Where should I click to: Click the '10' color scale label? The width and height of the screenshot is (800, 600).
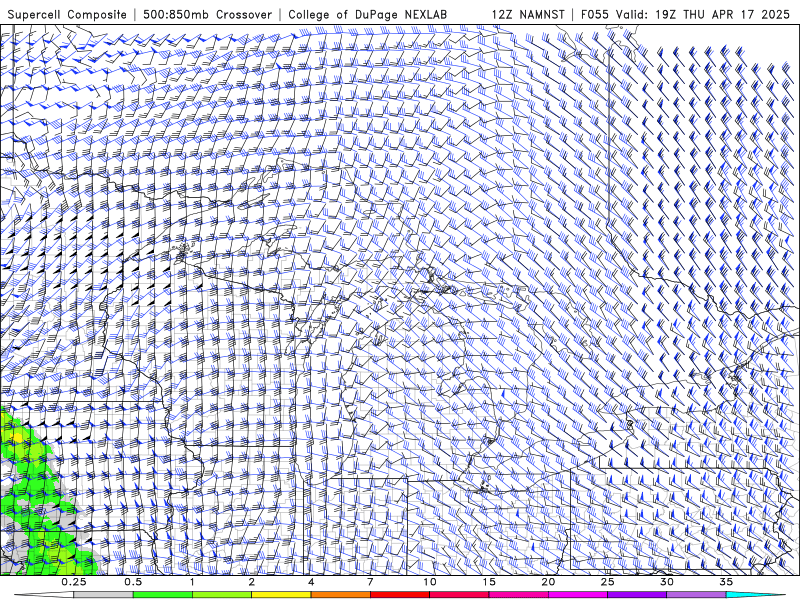pos(430,582)
